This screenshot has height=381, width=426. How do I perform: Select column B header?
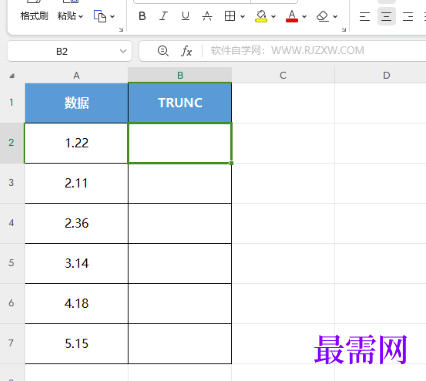(180, 75)
